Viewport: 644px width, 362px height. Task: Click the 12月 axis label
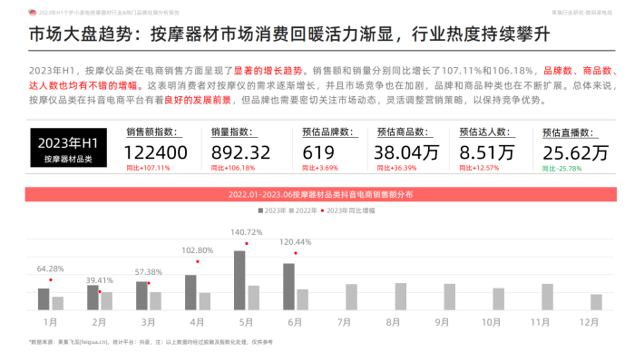[589, 323]
